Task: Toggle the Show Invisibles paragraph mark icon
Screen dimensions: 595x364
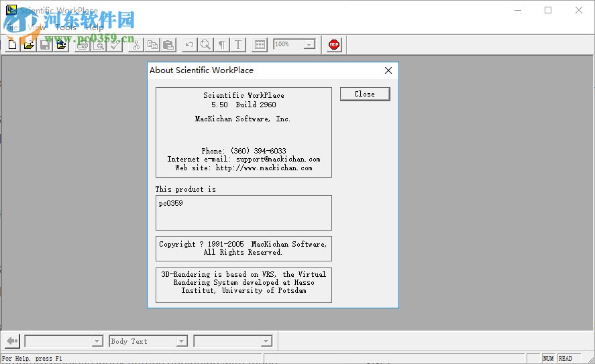Action: 221,45
